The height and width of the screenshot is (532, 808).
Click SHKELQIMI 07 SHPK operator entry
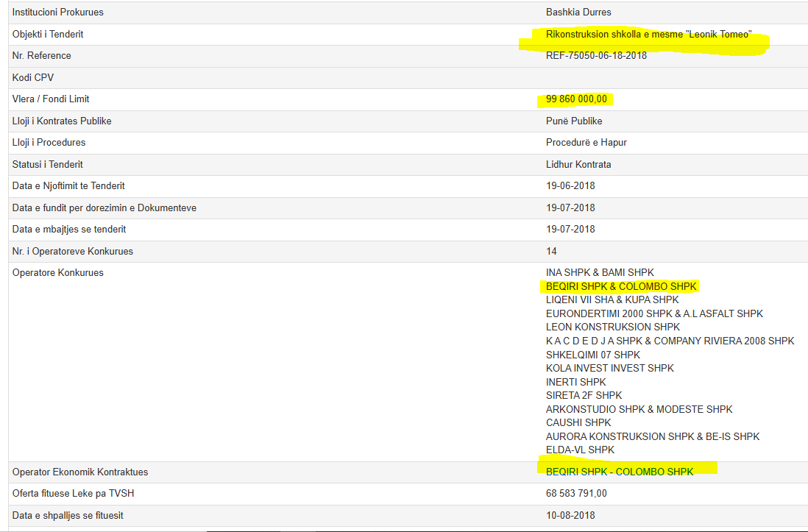click(593, 355)
